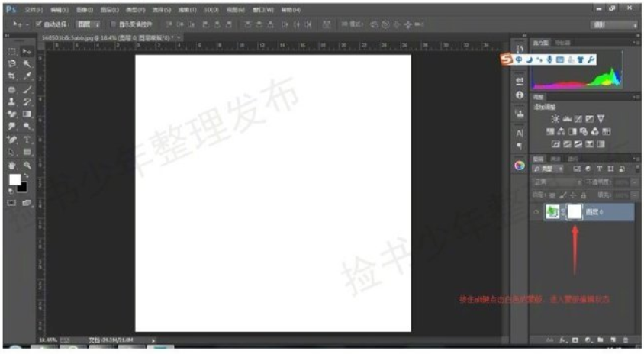Select the Eyedropper tool
Viewport: 644px width, 354px height.
tap(27, 76)
